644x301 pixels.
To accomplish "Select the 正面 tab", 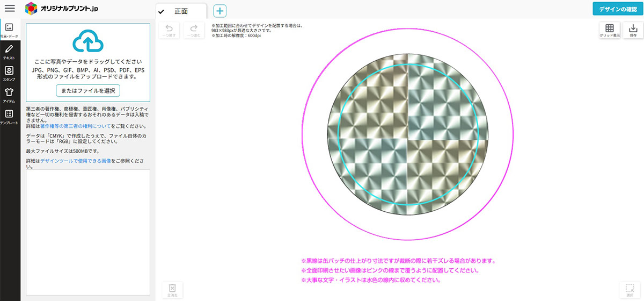I will point(181,11).
